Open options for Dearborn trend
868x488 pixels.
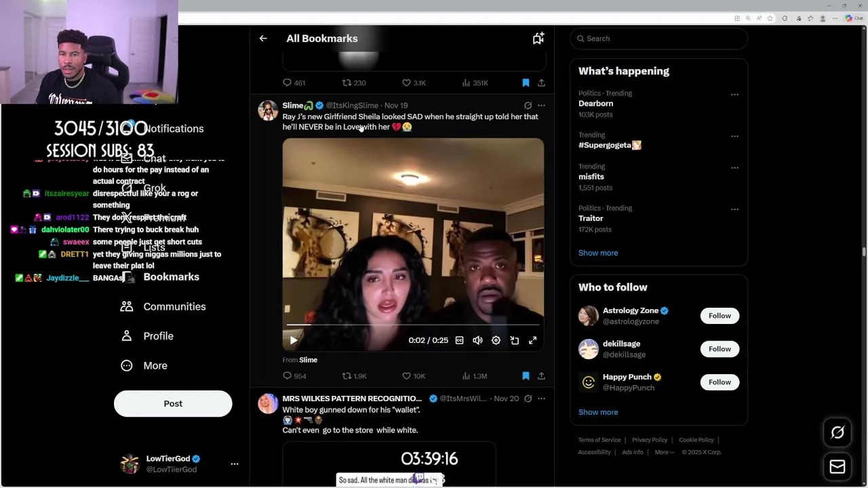click(734, 95)
